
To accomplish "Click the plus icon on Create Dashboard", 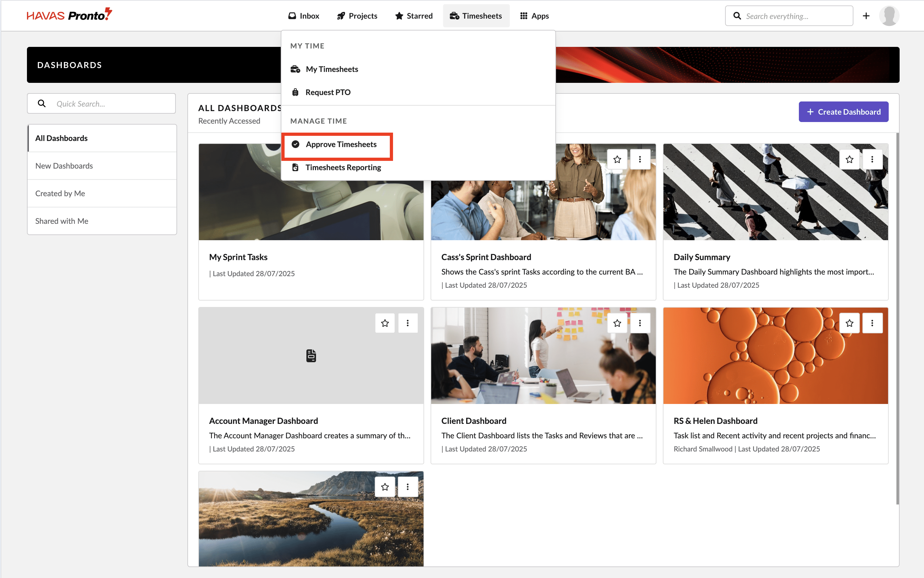I will pos(810,112).
